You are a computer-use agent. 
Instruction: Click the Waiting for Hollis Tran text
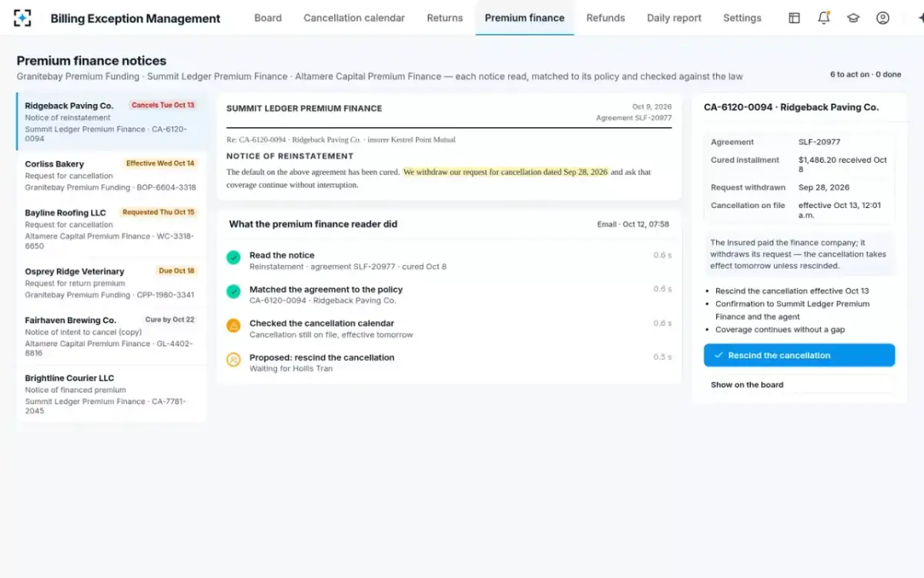(x=291, y=369)
